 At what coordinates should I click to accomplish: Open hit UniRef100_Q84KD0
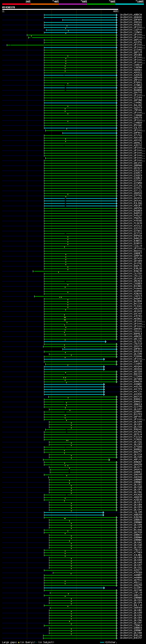[x=131, y=17]
